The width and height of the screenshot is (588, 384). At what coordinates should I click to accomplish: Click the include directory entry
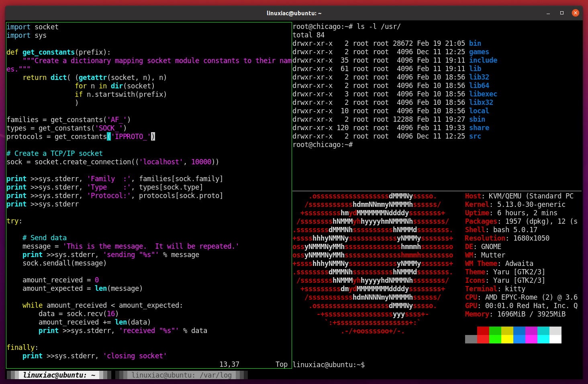pos(483,60)
